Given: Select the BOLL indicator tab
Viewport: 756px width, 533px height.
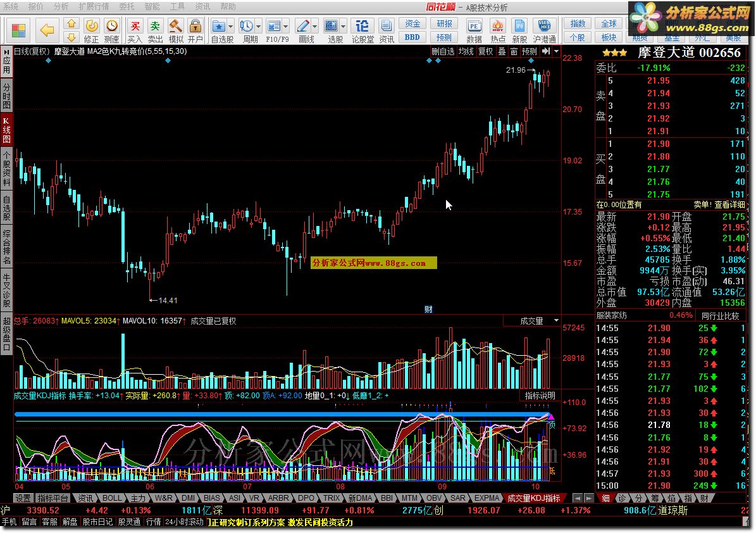Looking at the screenshot, I should [x=112, y=498].
